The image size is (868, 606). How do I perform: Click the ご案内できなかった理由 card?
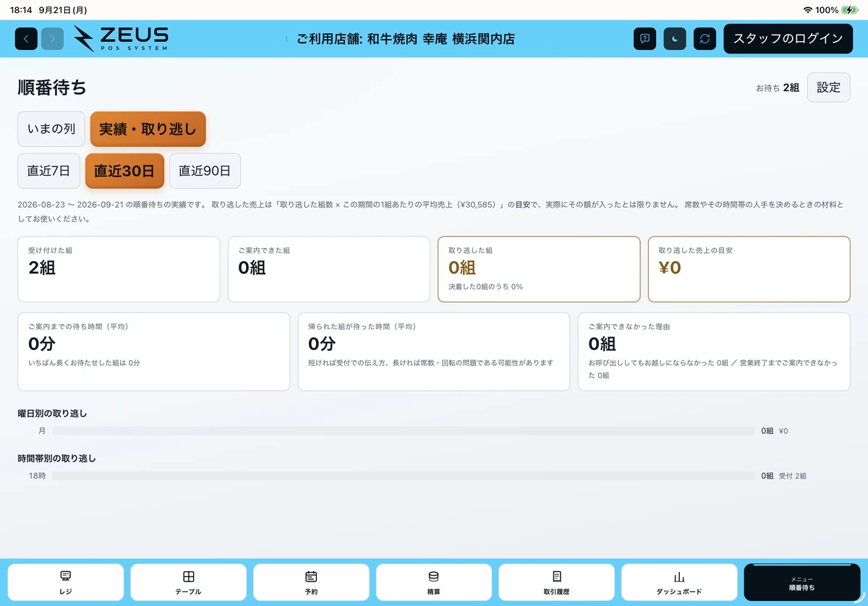coord(714,351)
